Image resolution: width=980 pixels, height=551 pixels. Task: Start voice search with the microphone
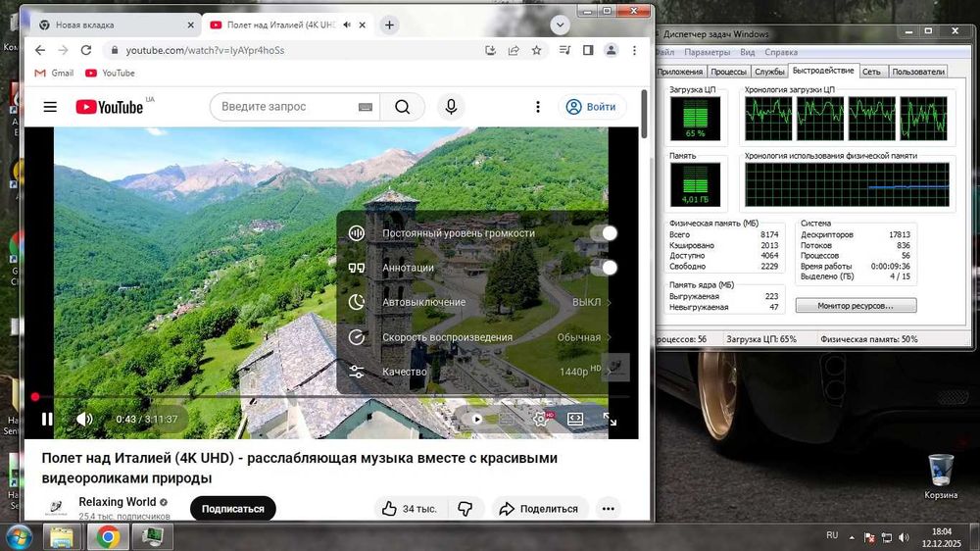tap(451, 107)
